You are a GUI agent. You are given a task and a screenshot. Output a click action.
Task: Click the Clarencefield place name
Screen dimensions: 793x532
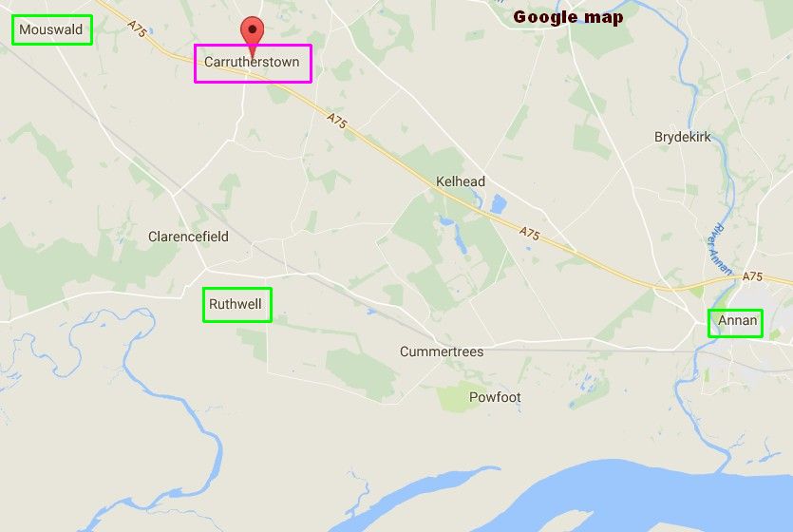coord(188,237)
